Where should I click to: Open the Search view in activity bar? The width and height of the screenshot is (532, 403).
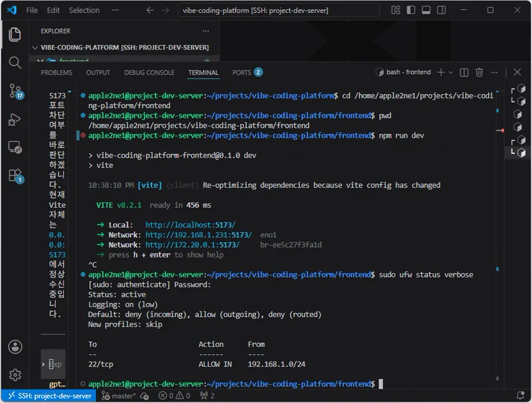pos(15,62)
